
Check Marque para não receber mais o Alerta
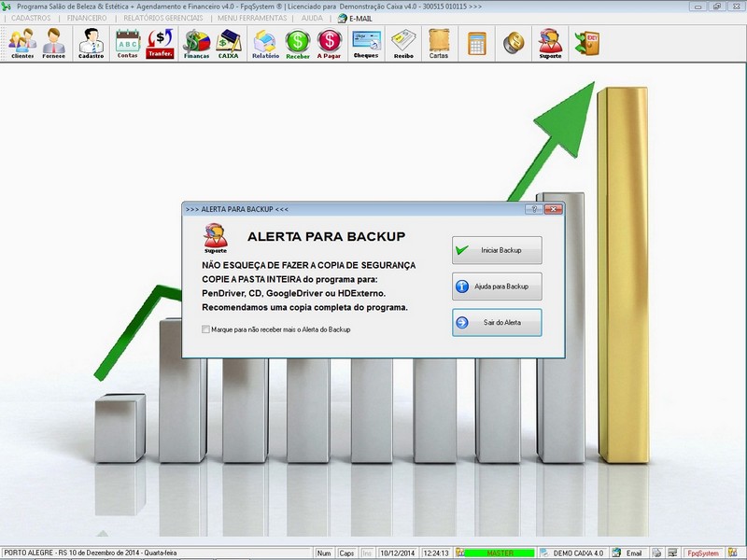tap(205, 329)
